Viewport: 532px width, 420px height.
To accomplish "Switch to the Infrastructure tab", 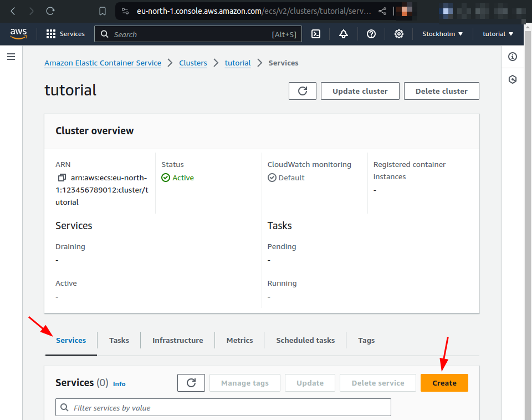I will pos(178,340).
